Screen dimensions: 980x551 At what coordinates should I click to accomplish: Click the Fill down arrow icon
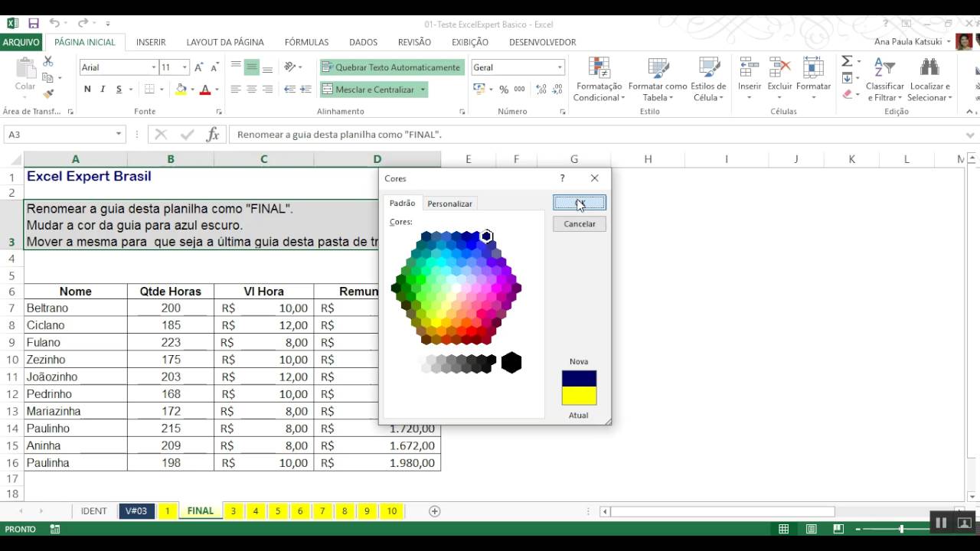847,78
